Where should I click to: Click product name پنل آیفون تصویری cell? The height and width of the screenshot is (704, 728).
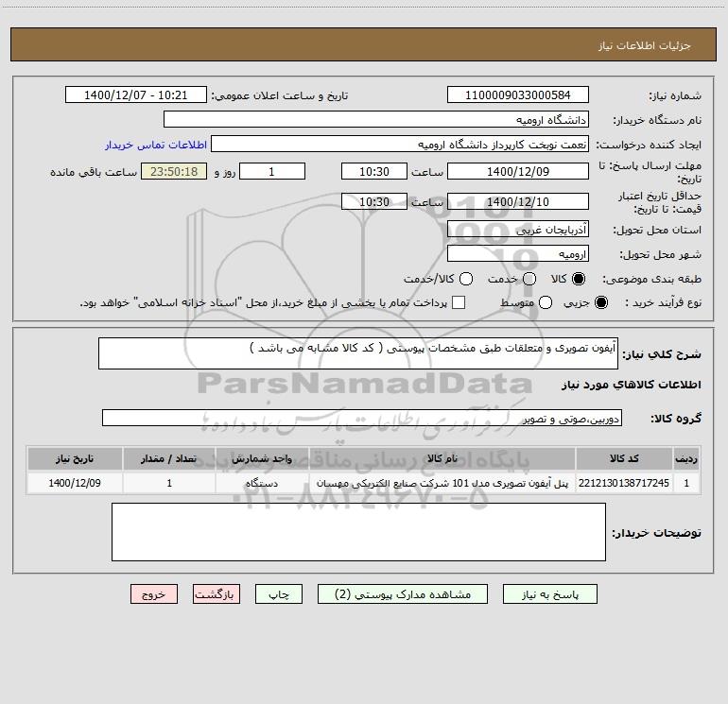click(x=442, y=483)
